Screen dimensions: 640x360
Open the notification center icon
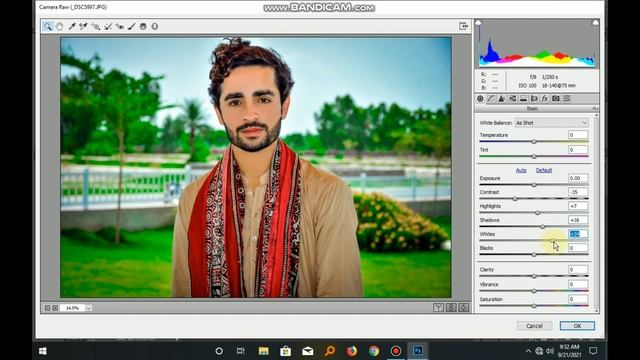[593, 351]
